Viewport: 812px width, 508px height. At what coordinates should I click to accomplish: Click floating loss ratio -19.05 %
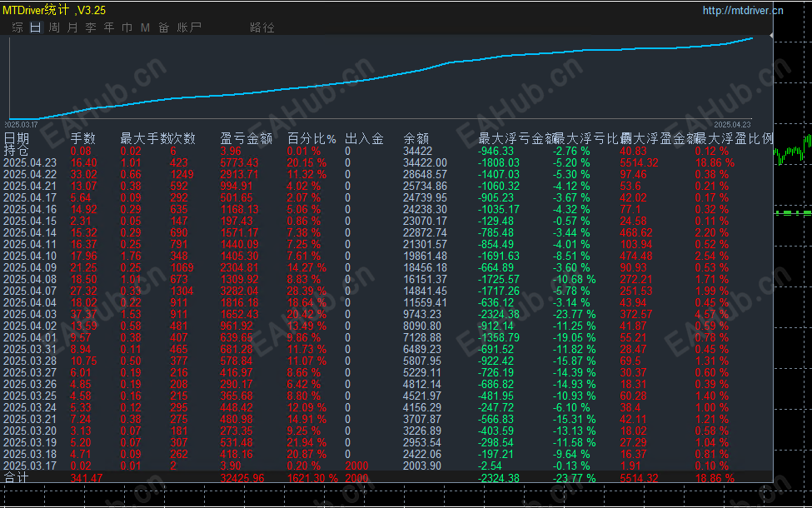[575, 337]
